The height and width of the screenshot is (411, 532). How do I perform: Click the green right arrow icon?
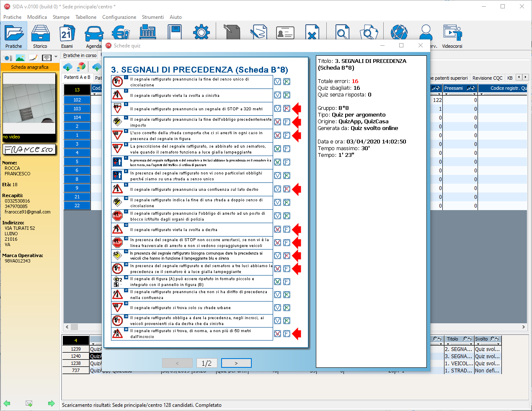pos(51,403)
